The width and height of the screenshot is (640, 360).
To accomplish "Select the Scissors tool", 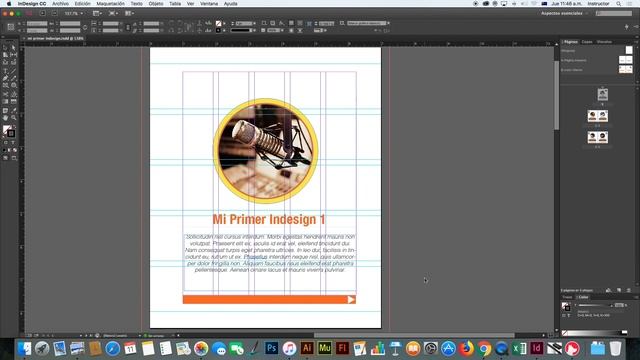I will pos(5,94).
